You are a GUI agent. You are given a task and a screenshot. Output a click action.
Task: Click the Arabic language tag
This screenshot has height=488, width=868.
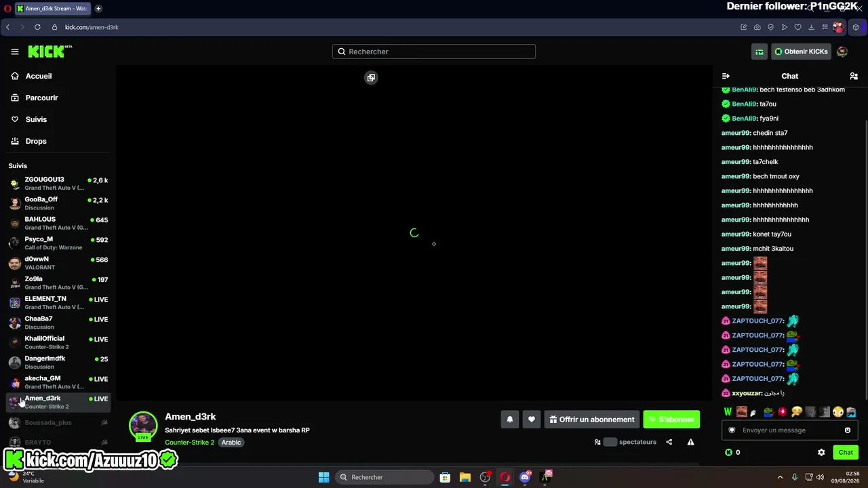tap(231, 443)
